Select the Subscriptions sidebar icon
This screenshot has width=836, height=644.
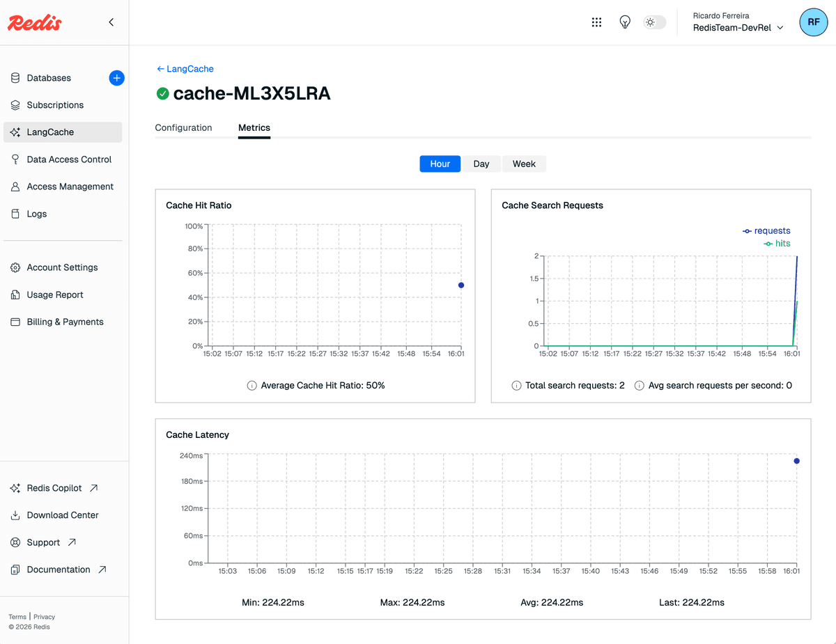tap(15, 104)
